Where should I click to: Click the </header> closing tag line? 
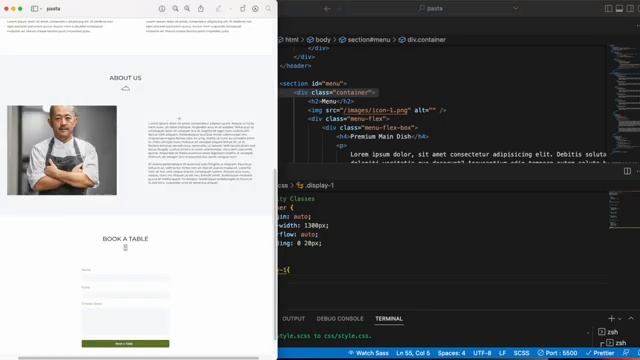pos(296,66)
